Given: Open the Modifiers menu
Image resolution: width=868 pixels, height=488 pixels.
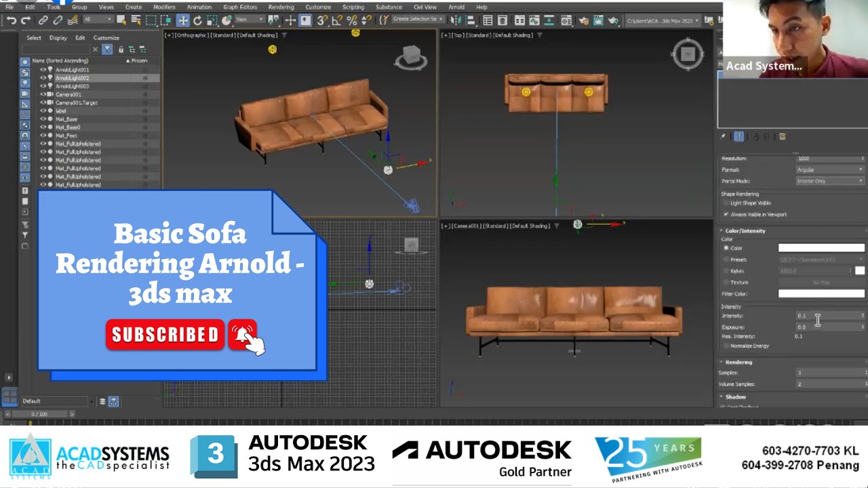Looking at the screenshot, I should point(164,7).
